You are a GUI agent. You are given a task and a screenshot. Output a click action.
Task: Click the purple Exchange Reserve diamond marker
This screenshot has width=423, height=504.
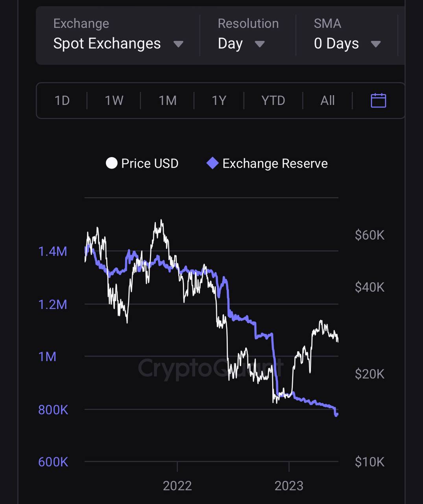212,163
